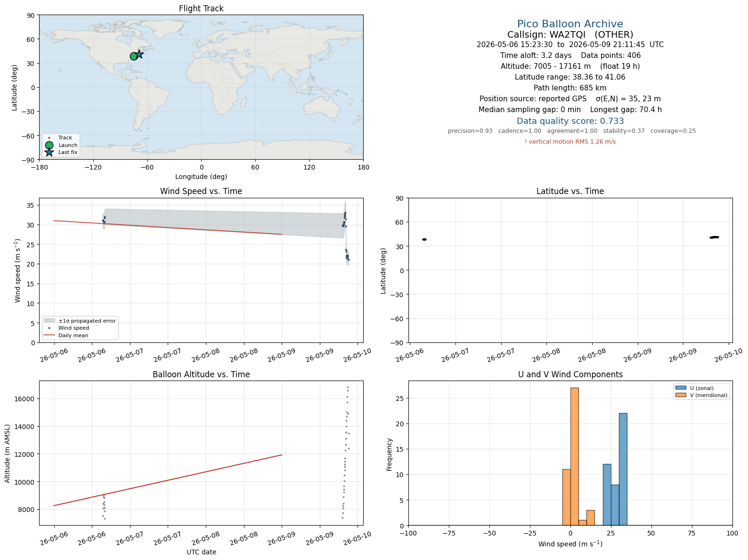This screenshot has width=748, height=560.
Task: Click the shortest orange V histogram bar
Action: coord(583,522)
